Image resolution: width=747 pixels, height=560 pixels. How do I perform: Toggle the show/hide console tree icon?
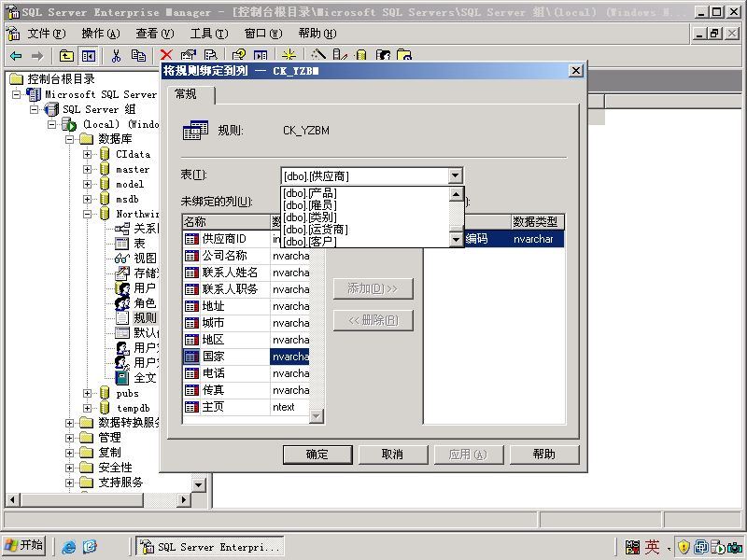(x=88, y=56)
